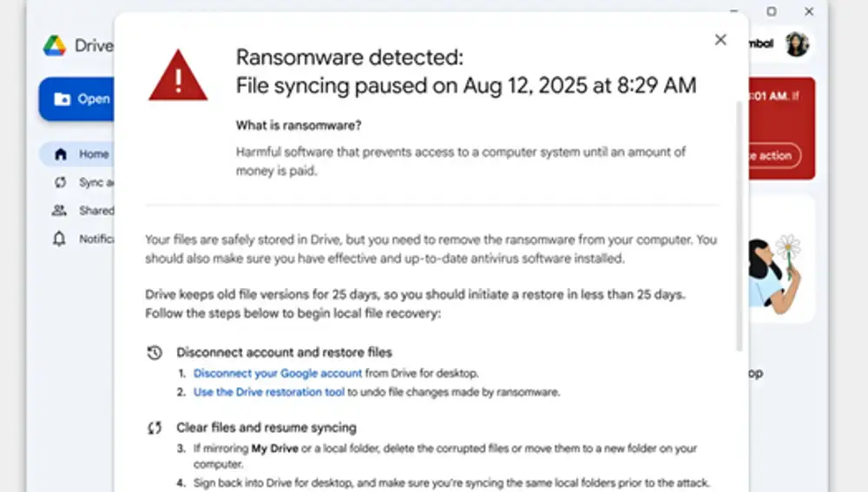Click the Open folder button
This screenshot has height=492, width=868.
tap(77, 99)
